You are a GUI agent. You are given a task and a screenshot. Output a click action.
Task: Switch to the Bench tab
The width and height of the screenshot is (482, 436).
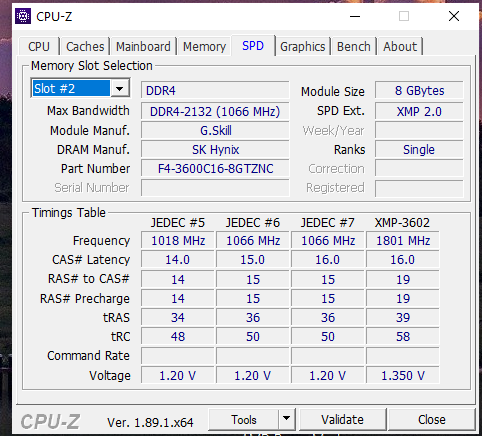tap(354, 46)
